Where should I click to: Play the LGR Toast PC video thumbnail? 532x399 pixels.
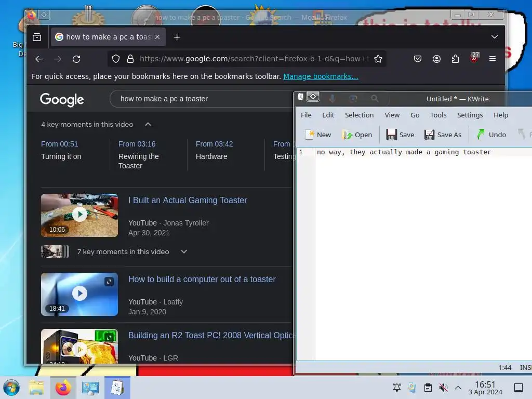click(x=79, y=347)
